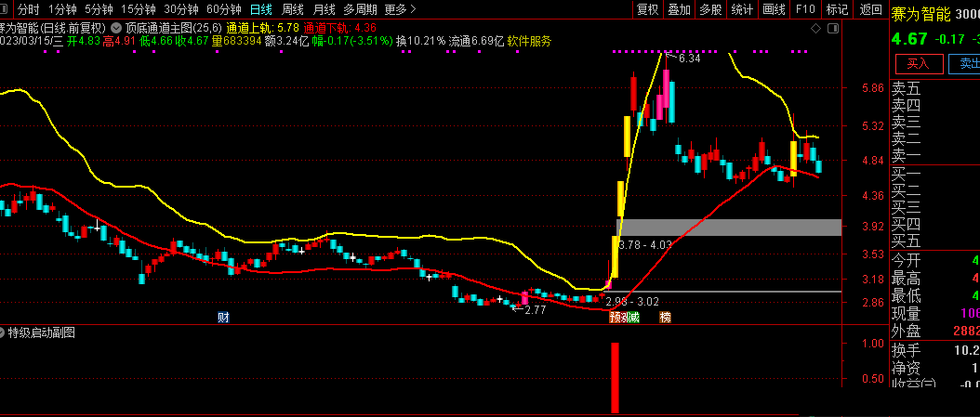Click the 买五 order book row
This screenshot has width=980, height=417.
tap(935, 241)
